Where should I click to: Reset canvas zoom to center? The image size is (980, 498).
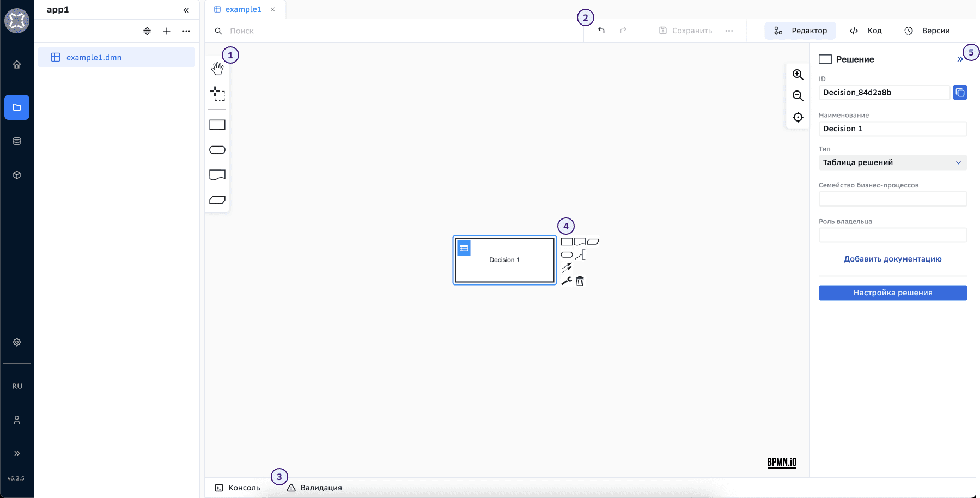pos(798,117)
